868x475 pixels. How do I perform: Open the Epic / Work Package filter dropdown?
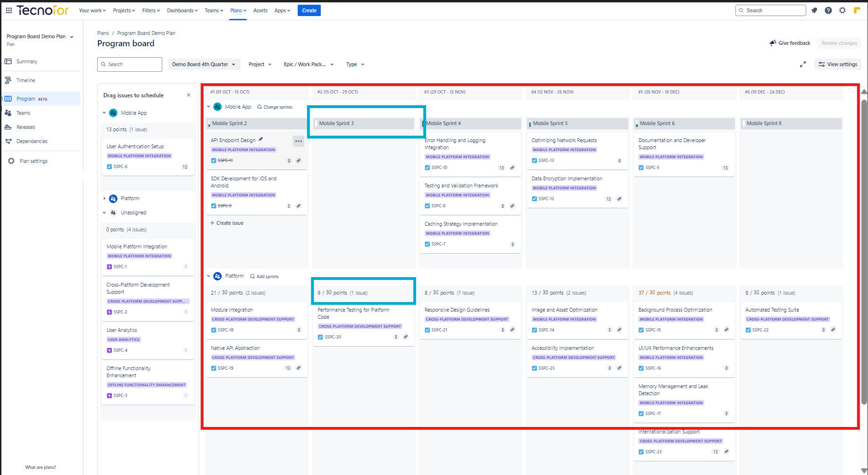[x=309, y=64]
